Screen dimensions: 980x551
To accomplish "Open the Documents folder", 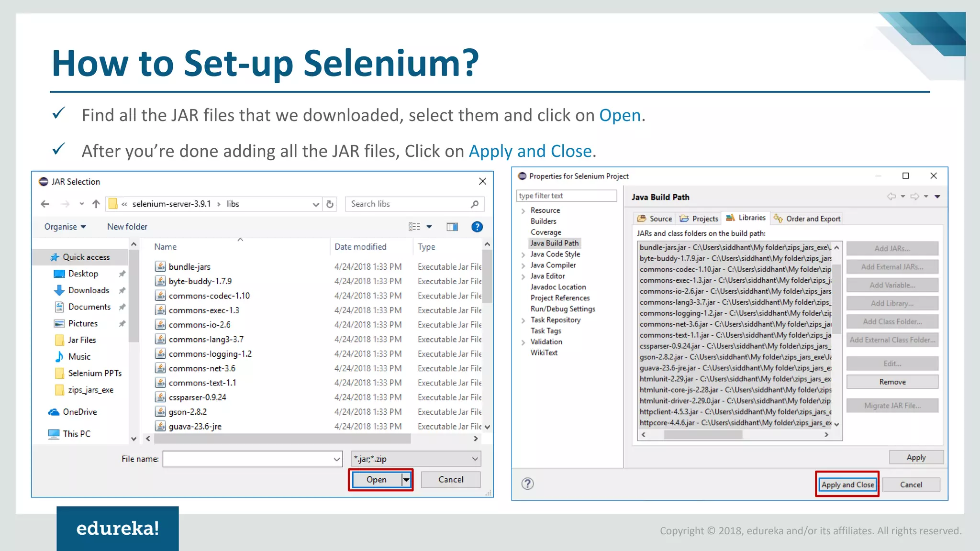I will coord(89,307).
